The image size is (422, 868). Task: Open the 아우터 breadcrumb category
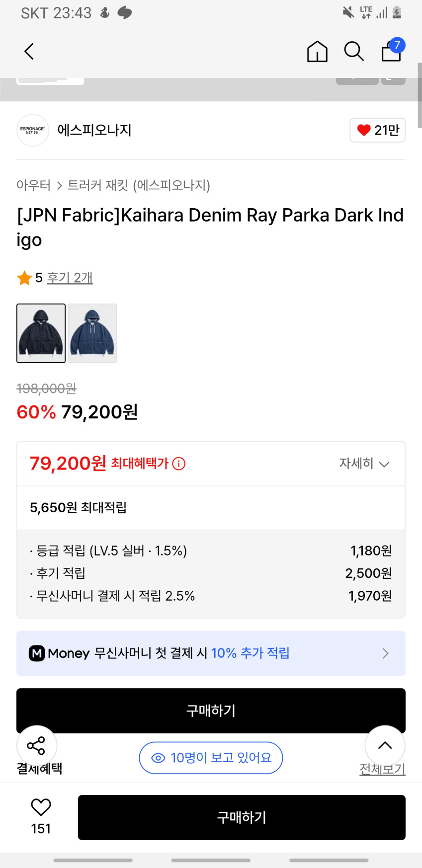pyautogui.click(x=33, y=185)
